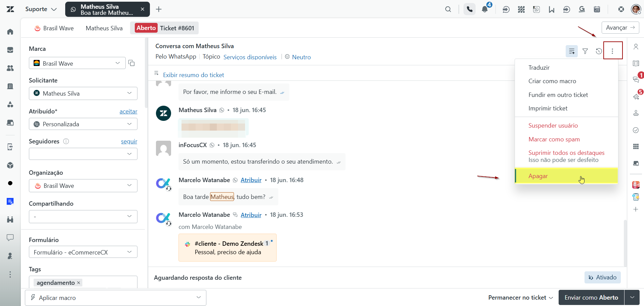Open submit status arrow beside Enviar como Aberto
The width and height of the screenshot is (644, 306).
[632, 298]
